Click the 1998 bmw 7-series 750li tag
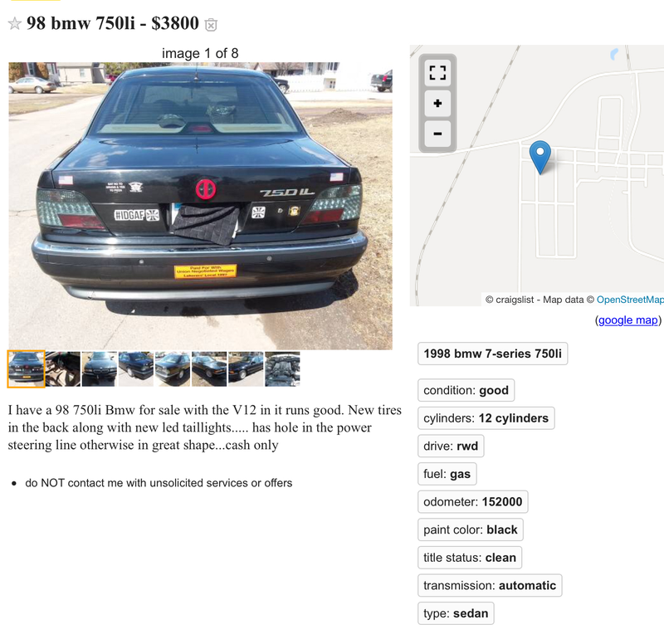664x644 pixels. (x=492, y=354)
